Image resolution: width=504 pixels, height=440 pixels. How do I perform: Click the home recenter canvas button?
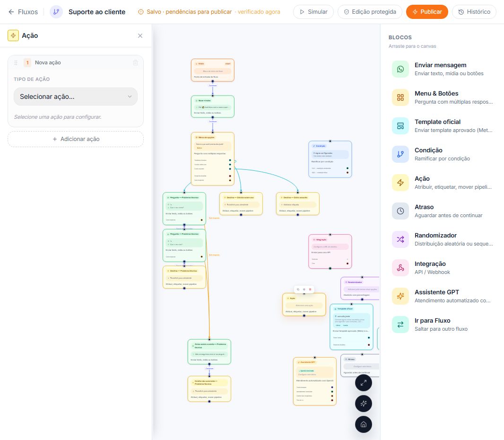364,424
